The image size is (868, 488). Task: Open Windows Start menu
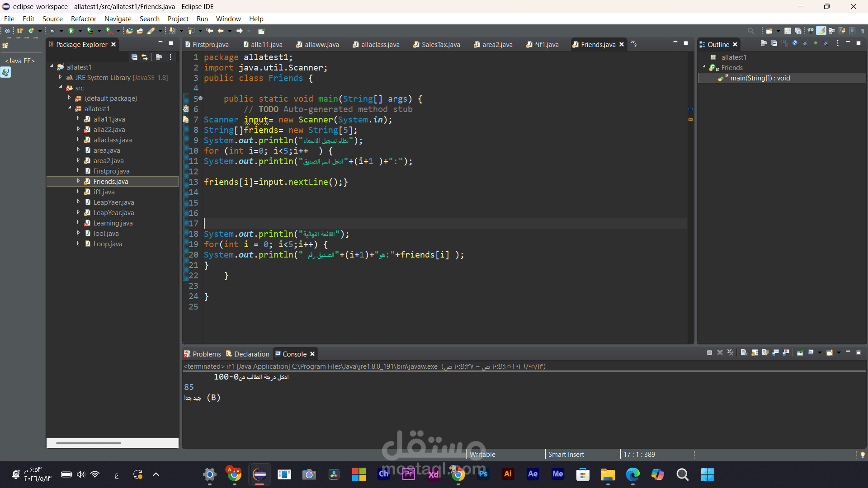click(708, 474)
